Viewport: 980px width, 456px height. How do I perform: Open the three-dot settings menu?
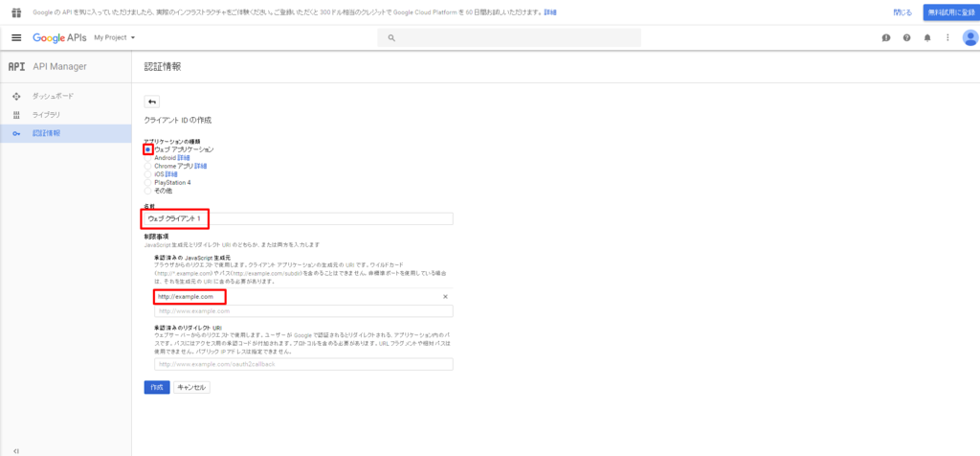(947, 37)
